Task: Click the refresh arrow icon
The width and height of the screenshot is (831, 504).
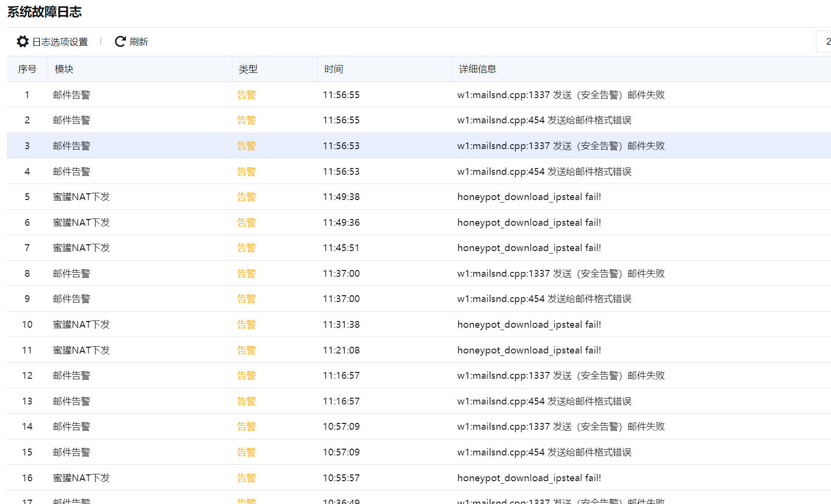Action: [x=120, y=42]
